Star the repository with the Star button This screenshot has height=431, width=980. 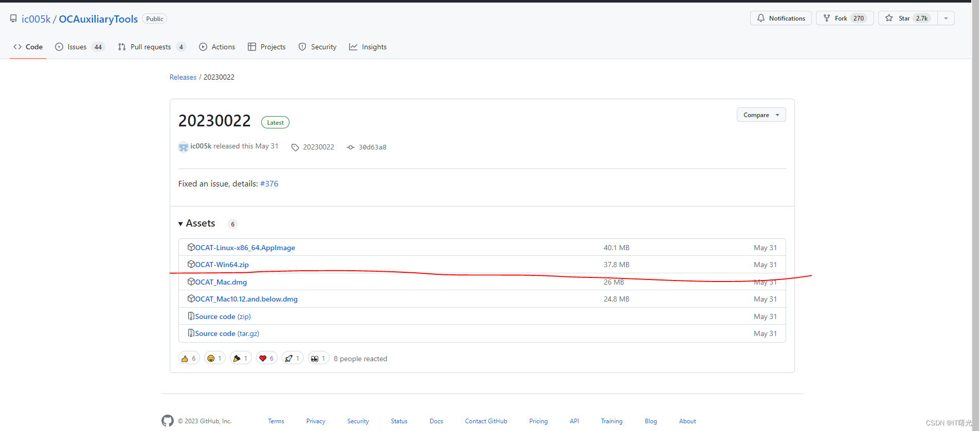[908, 18]
